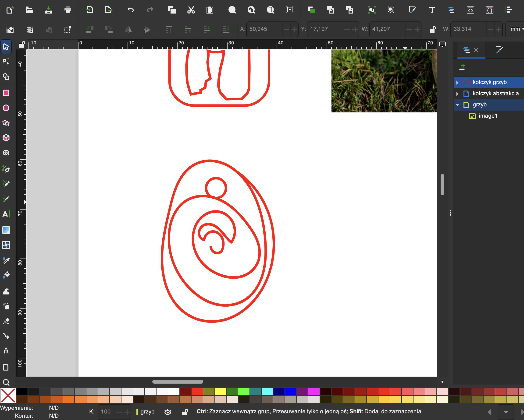Toggle width/height ratio lock
Viewport: 524px width, 420px height.
tap(433, 29)
